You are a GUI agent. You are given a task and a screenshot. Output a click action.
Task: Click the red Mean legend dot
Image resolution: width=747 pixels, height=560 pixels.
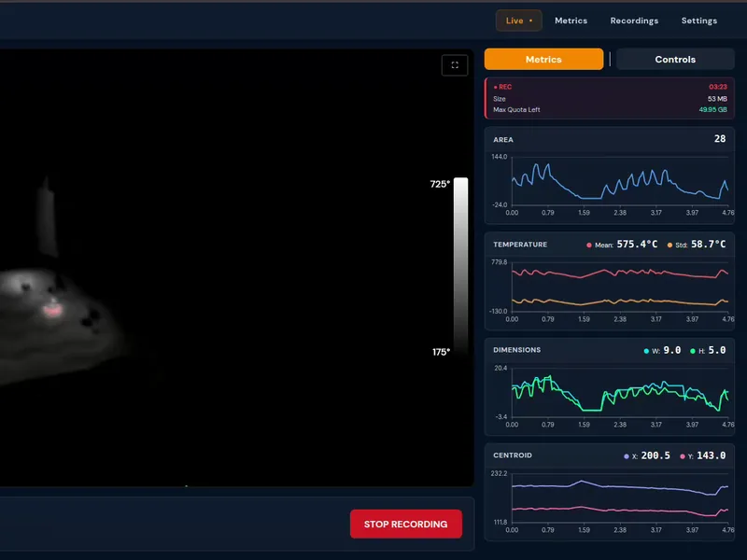tap(589, 245)
